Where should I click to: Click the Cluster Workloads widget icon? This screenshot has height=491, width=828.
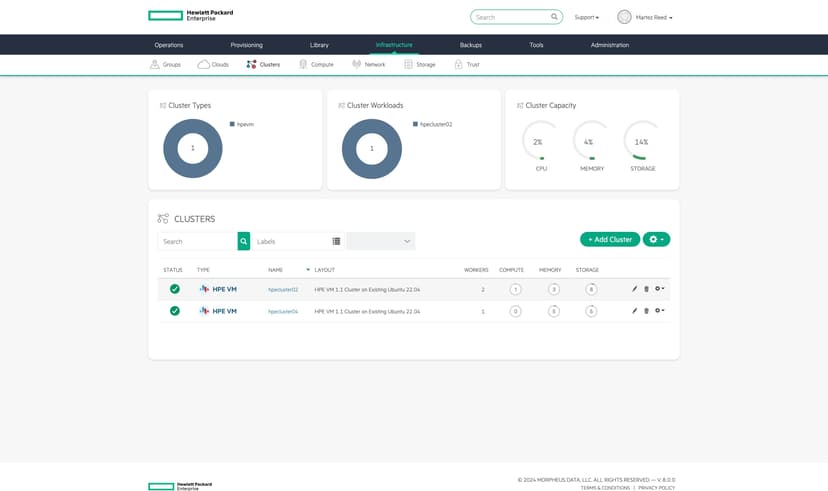tap(341, 106)
